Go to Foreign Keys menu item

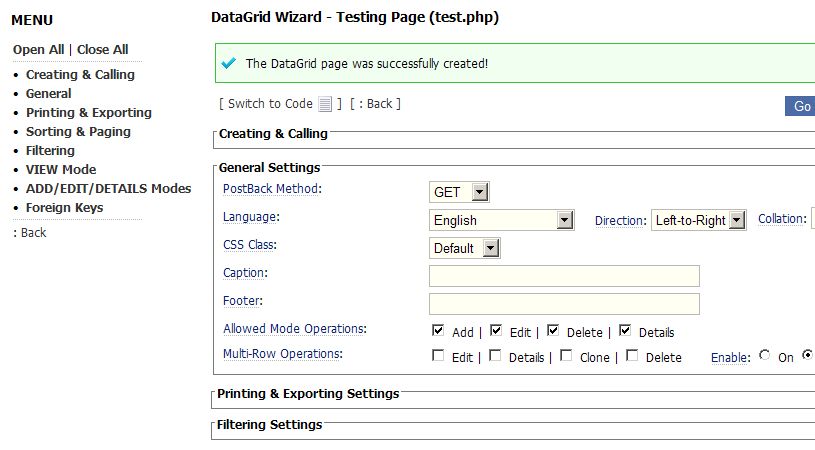tap(64, 208)
